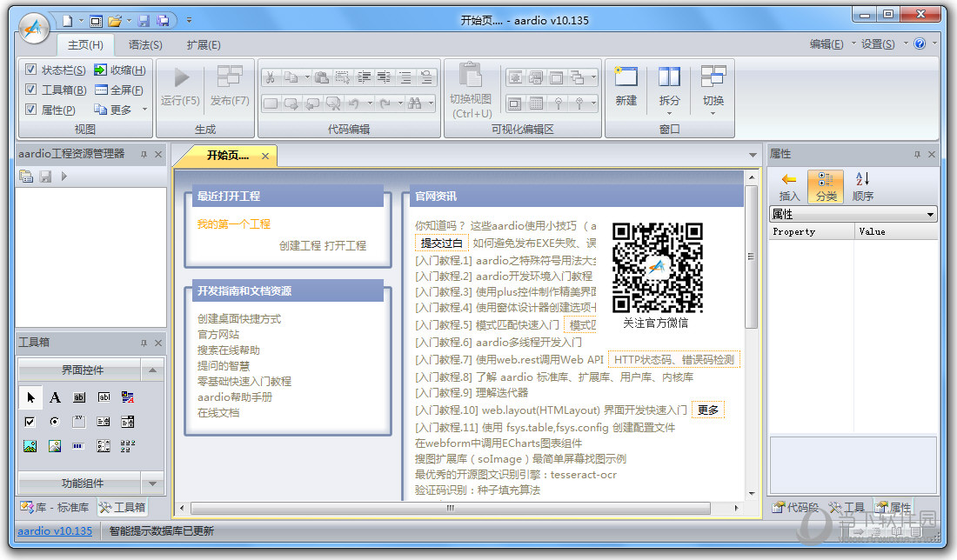Image resolution: width=957 pixels, height=560 pixels.
Task: Open the customize quick access toolbar dropdown
Action: (189, 20)
